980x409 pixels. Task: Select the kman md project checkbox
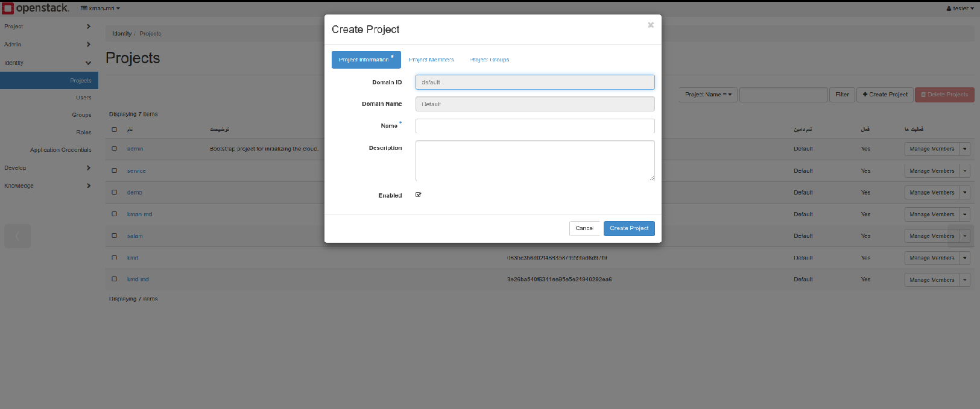114,214
